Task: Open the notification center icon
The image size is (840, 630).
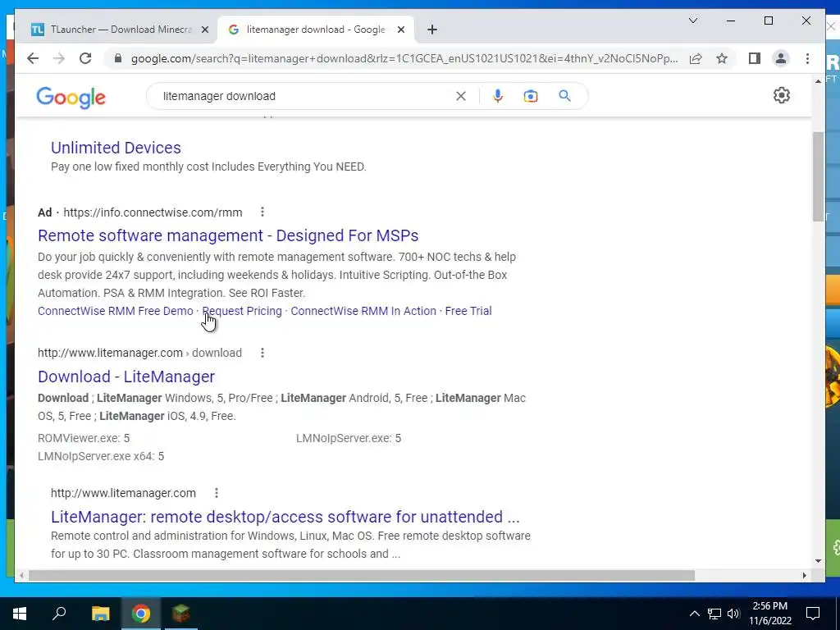Action: pos(813,614)
